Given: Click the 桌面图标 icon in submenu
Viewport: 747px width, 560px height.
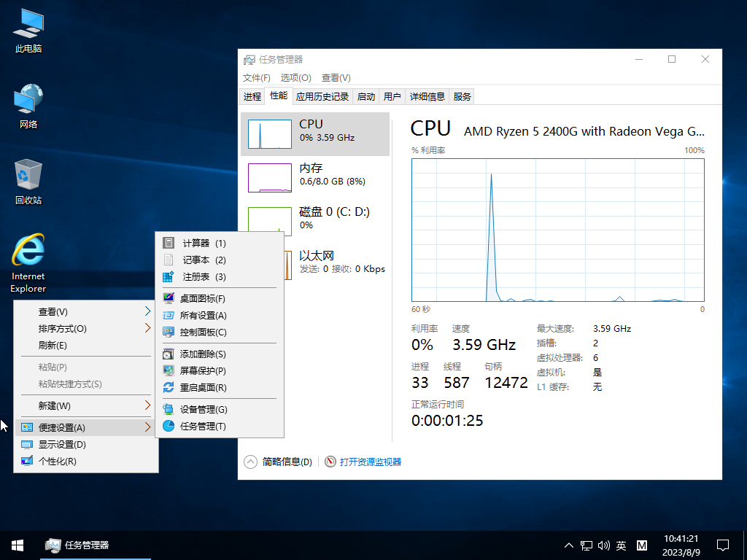Looking at the screenshot, I should pyautogui.click(x=169, y=298).
